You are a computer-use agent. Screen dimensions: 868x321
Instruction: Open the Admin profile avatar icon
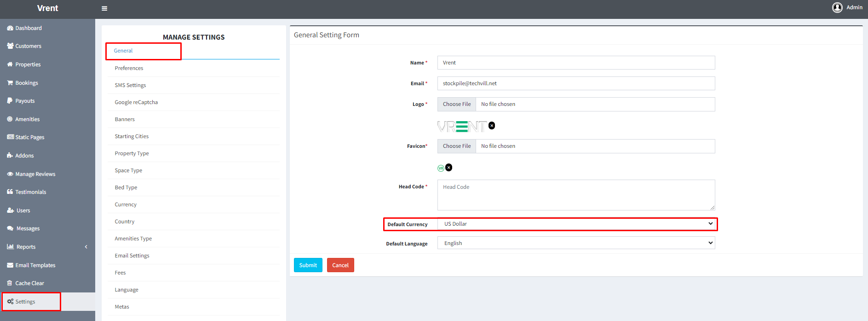[837, 7]
